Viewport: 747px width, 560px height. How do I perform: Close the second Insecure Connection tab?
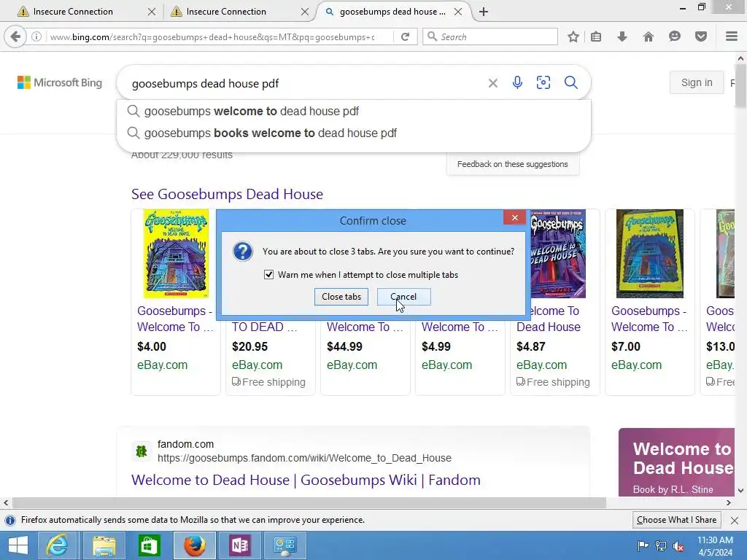click(x=305, y=12)
